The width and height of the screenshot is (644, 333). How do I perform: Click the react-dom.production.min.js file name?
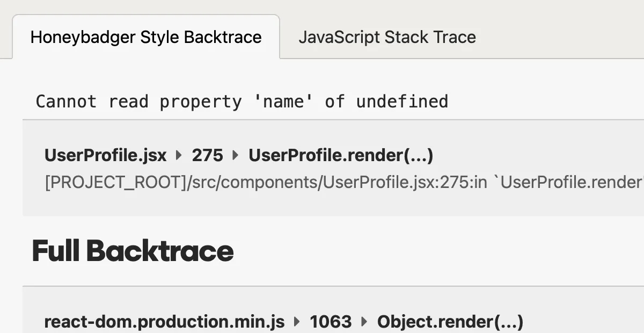pyautogui.click(x=165, y=321)
